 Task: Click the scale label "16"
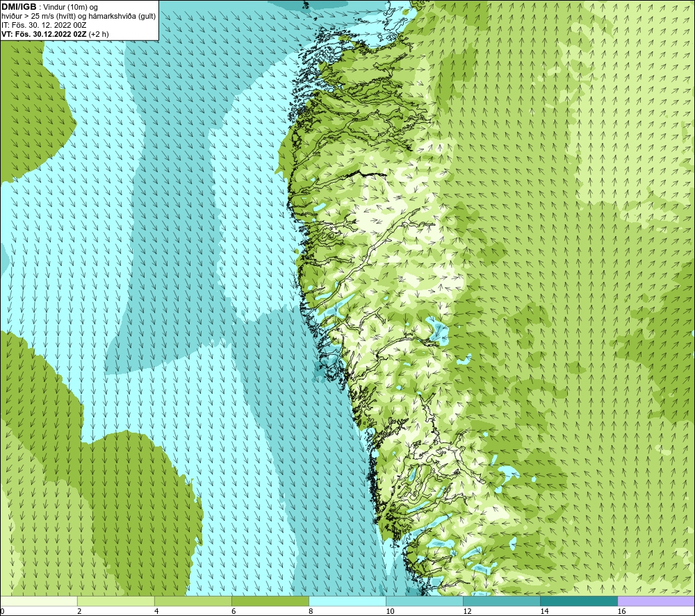pos(621,611)
